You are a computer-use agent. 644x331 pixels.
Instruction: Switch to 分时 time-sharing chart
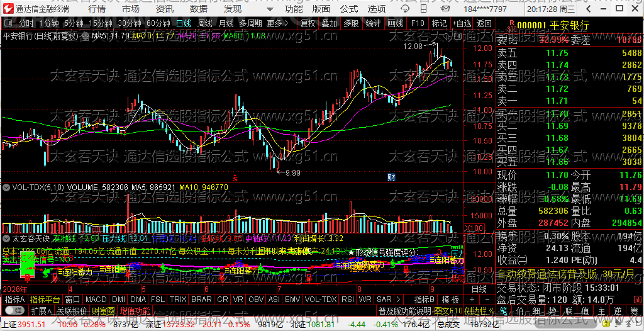26,23
